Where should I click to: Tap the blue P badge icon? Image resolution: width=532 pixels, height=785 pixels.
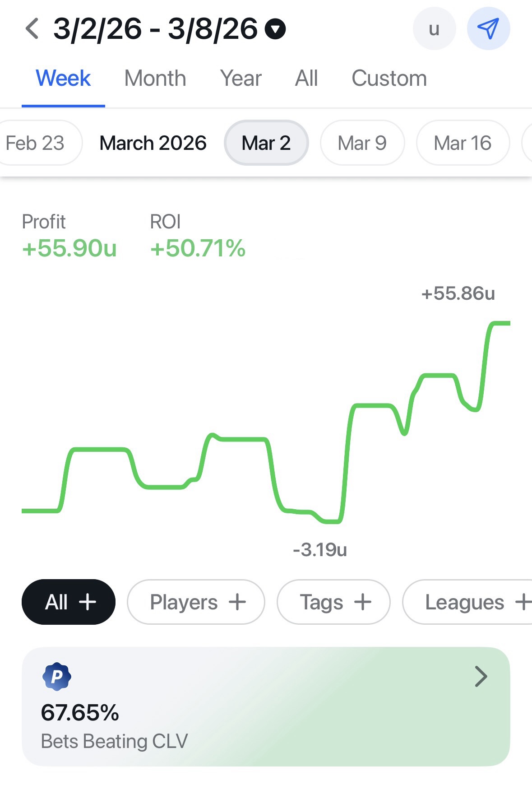56,676
